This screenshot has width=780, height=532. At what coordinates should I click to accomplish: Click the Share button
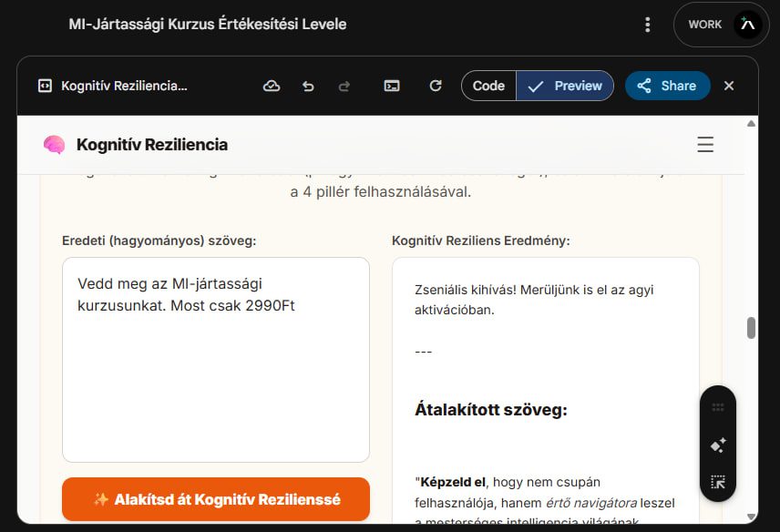coord(667,86)
